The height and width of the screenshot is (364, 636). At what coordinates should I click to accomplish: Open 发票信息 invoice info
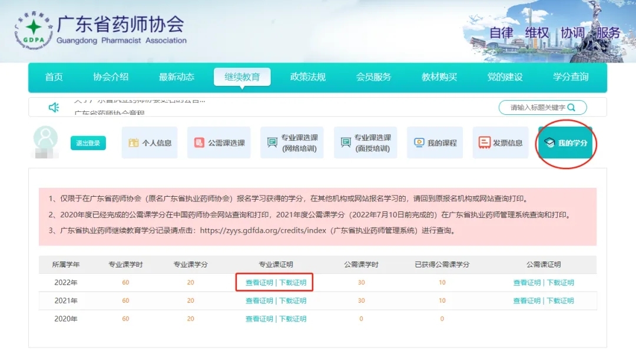pyautogui.click(x=500, y=143)
